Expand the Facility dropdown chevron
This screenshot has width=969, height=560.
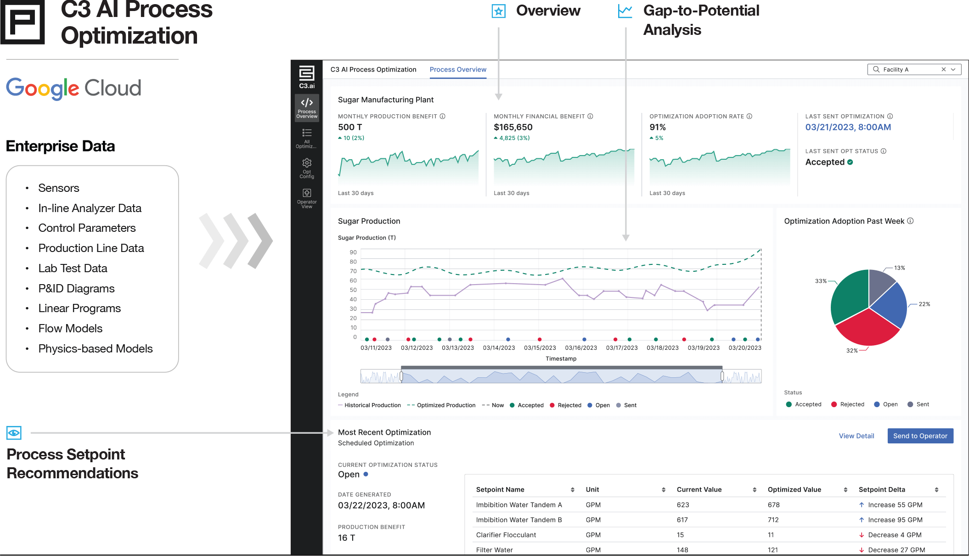(x=953, y=69)
